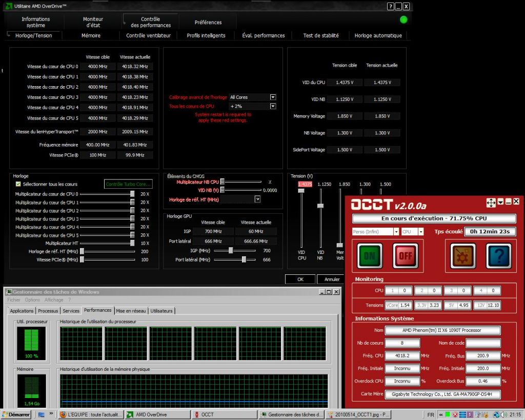Click Carte Mère Gigabyte field in OCCT

(x=442, y=394)
